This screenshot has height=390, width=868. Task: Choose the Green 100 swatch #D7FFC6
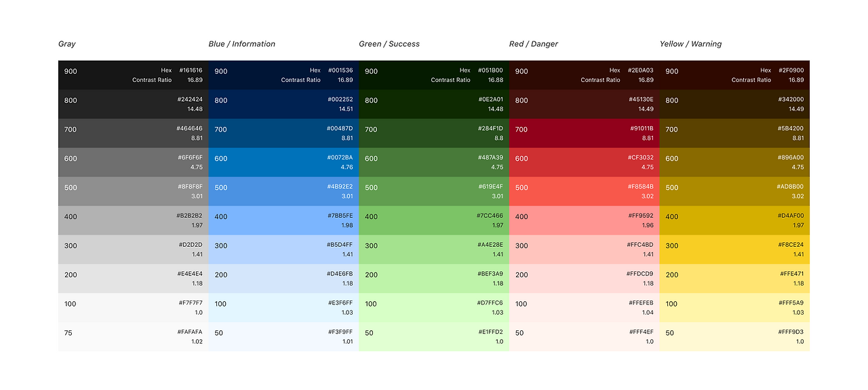click(x=434, y=308)
